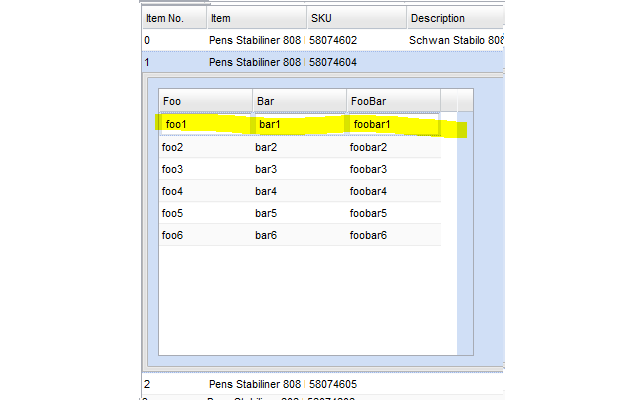Select the cell with SKU 58074602
This screenshot has height=400, width=640.
pos(355,40)
